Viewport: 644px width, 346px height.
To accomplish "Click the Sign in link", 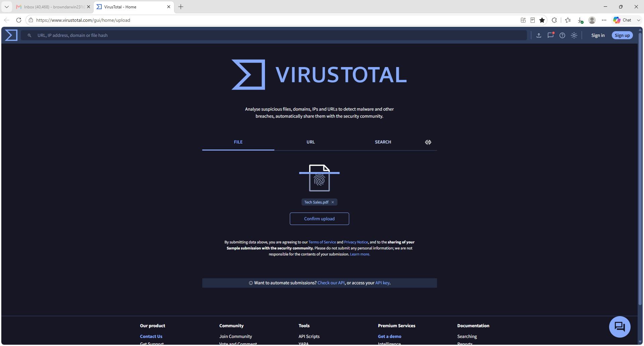I will coord(598,35).
